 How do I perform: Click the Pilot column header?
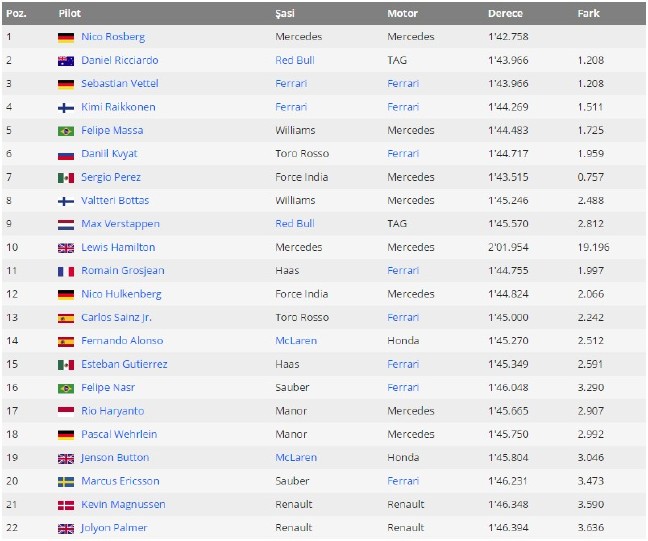click(70, 14)
